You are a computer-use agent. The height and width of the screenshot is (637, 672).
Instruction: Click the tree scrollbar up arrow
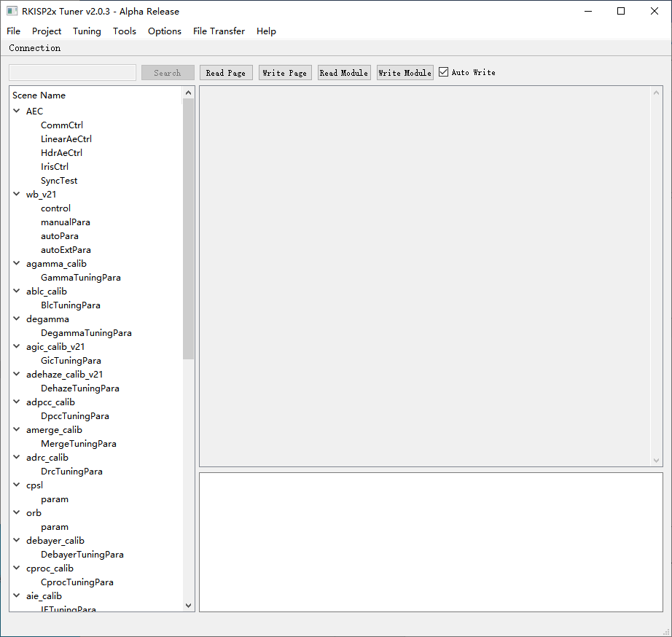tap(189, 93)
